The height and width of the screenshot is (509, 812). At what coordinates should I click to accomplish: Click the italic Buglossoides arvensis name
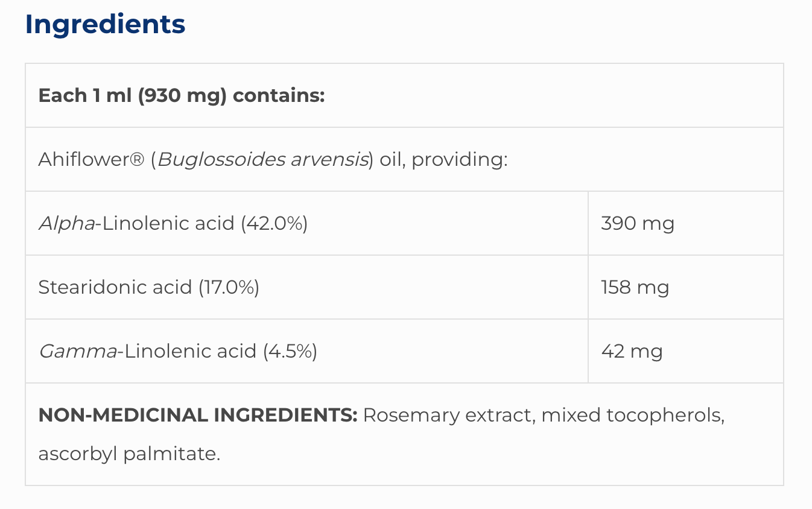(x=263, y=160)
